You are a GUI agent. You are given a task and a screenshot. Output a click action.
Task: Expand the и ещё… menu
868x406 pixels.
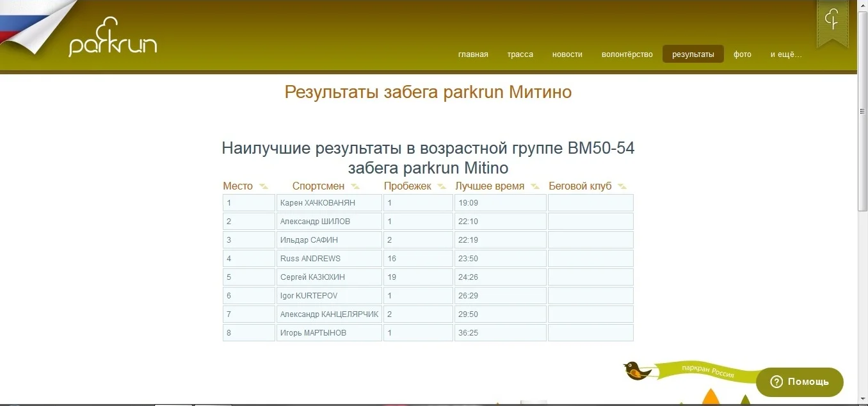(786, 54)
